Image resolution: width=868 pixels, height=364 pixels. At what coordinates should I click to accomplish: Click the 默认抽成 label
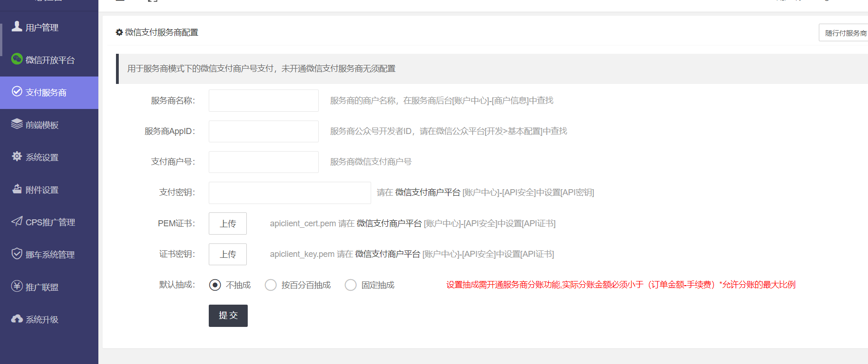pyautogui.click(x=177, y=285)
